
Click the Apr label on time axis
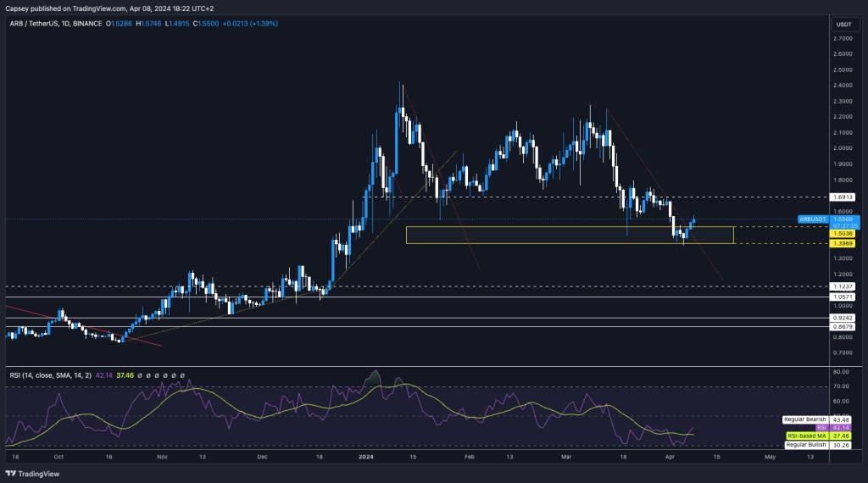click(670, 457)
